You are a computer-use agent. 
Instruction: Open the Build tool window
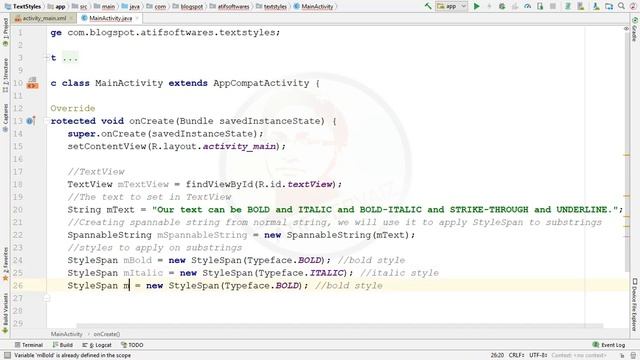click(62, 345)
